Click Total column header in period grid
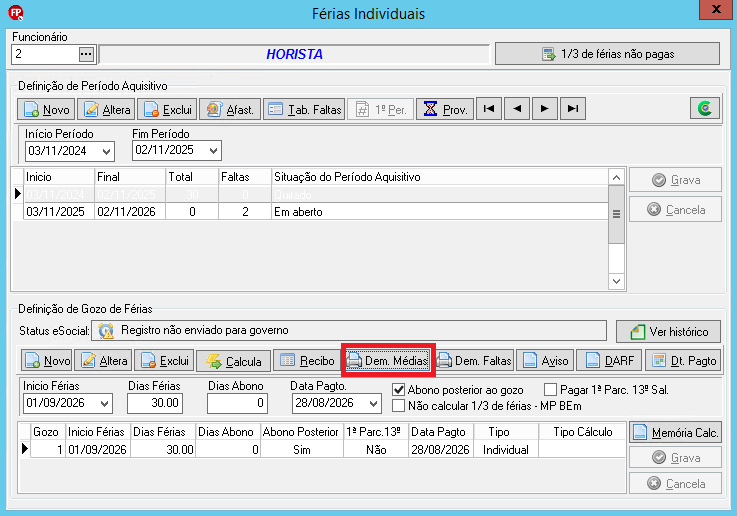This screenshot has width=737, height=516. pos(192,177)
